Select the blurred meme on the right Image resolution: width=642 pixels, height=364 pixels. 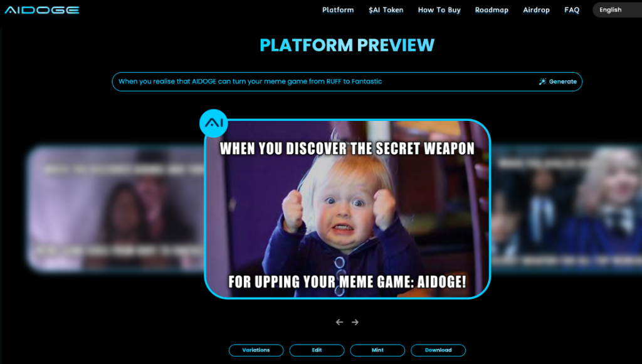click(566, 208)
